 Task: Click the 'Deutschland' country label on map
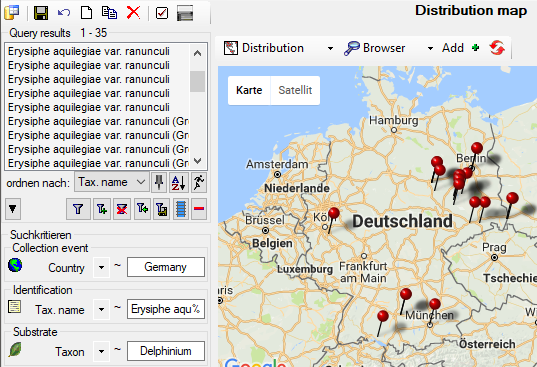[x=402, y=221]
